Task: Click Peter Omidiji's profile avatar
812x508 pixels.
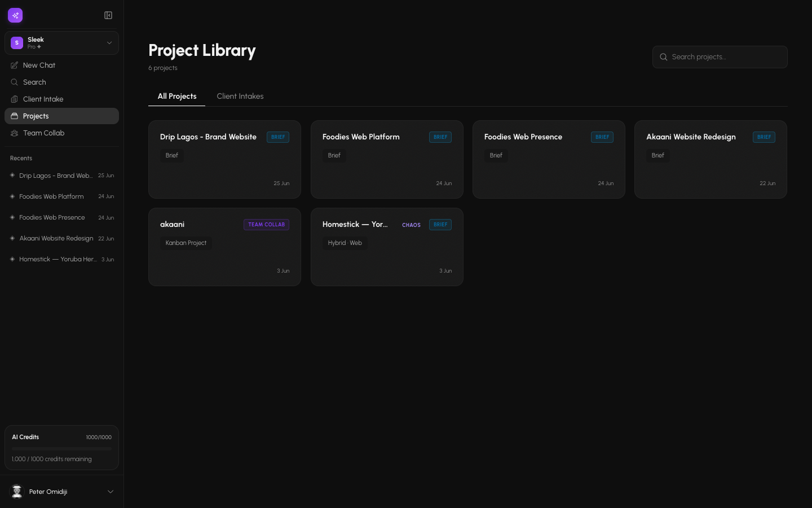Action: coord(17,492)
